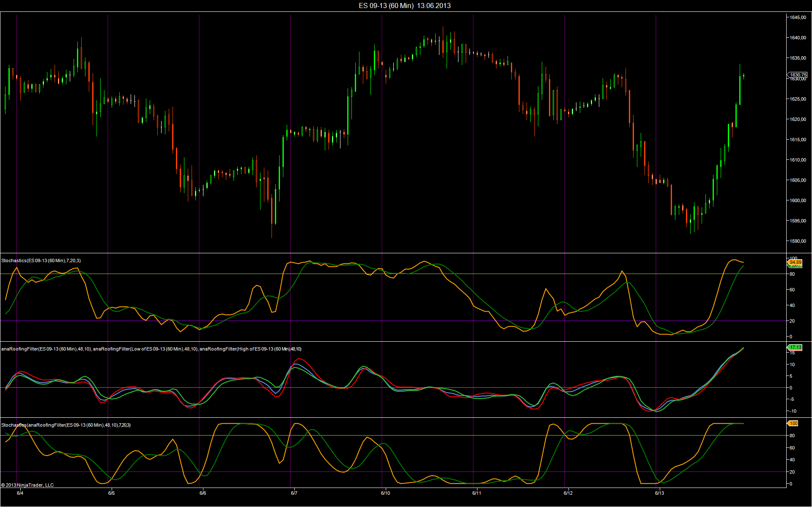Select the 6/5 date label on the time axis

[x=111, y=493]
